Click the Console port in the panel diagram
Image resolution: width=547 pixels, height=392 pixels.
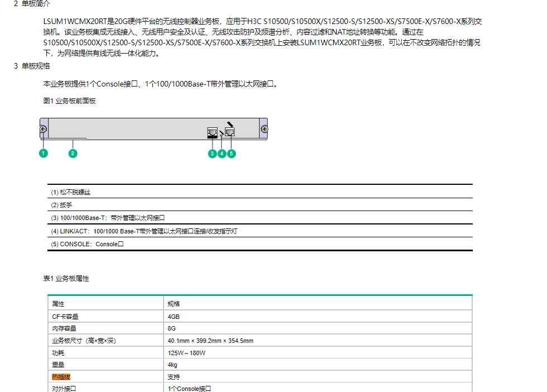(230, 132)
